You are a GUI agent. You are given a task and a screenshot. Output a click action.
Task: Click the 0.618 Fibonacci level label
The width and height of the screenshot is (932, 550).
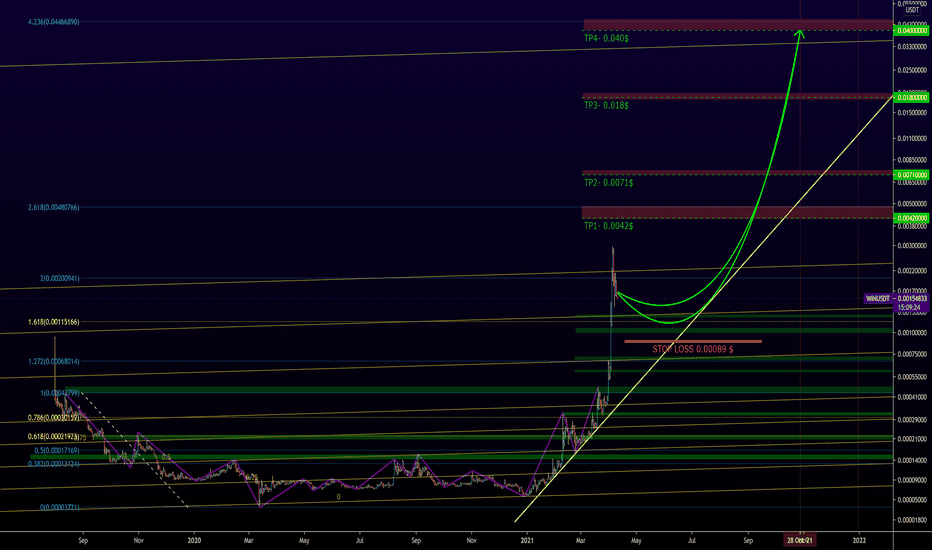click(53, 437)
